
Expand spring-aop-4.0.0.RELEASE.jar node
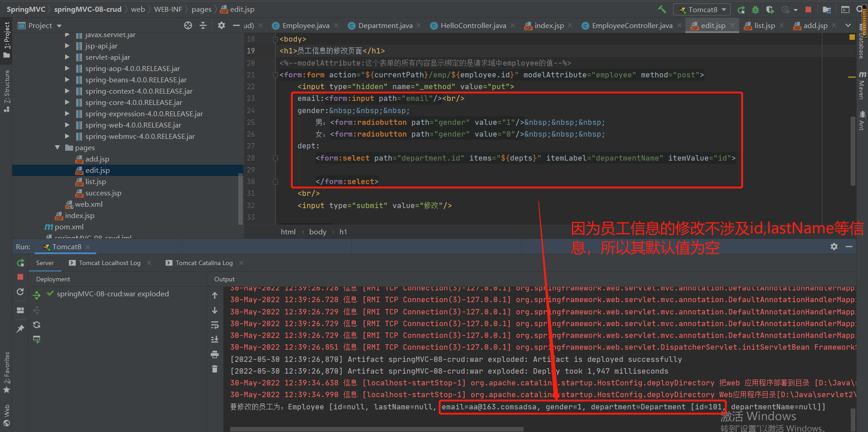(x=67, y=68)
